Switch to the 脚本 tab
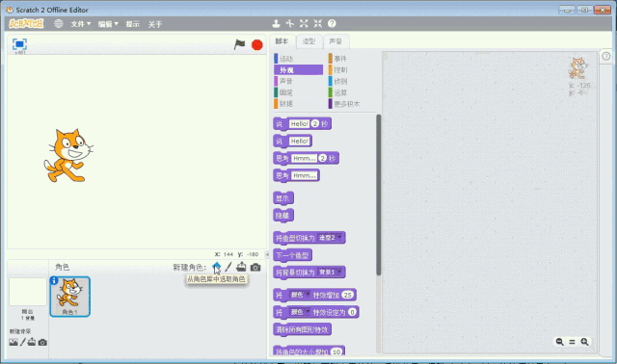The image size is (617, 364). point(282,41)
